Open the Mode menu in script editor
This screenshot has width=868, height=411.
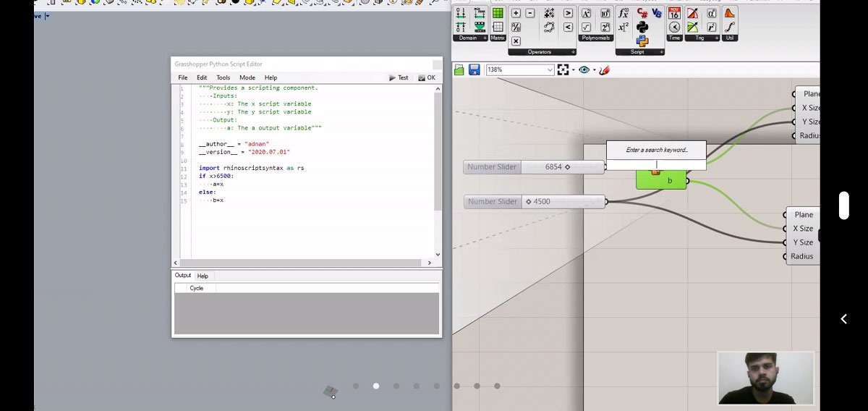(x=247, y=77)
